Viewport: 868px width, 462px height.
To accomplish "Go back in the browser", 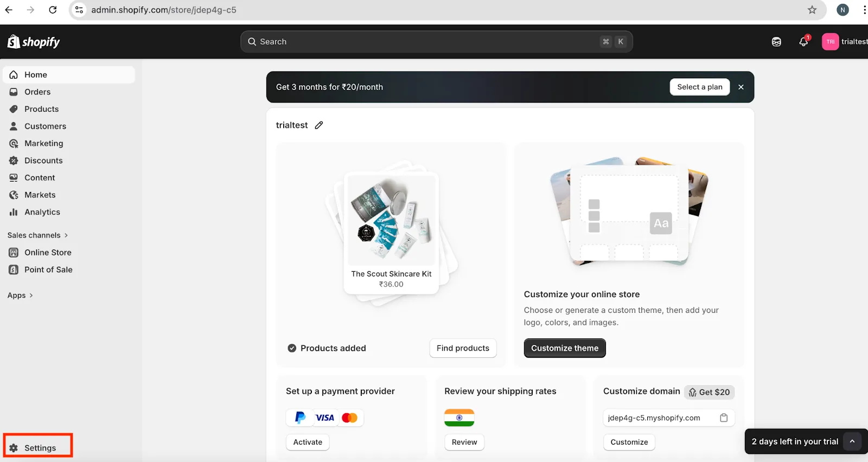I will (x=9, y=10).
